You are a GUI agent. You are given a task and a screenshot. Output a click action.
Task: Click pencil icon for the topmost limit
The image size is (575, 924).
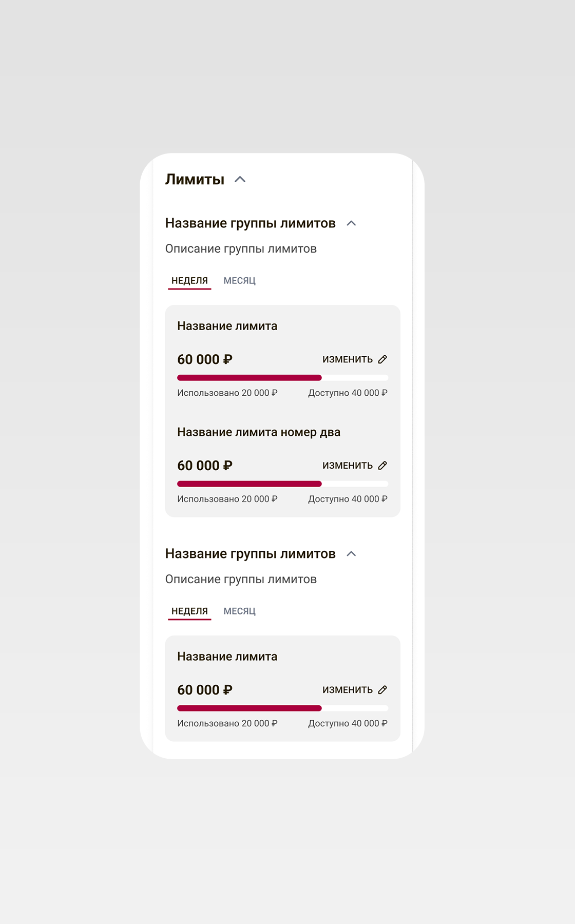pos(382,359)
